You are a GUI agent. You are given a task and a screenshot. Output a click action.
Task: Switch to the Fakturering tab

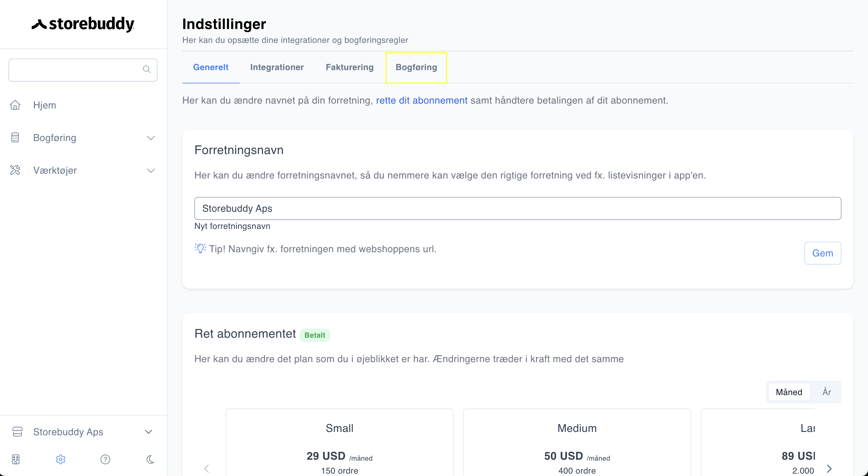click(350, 67)
